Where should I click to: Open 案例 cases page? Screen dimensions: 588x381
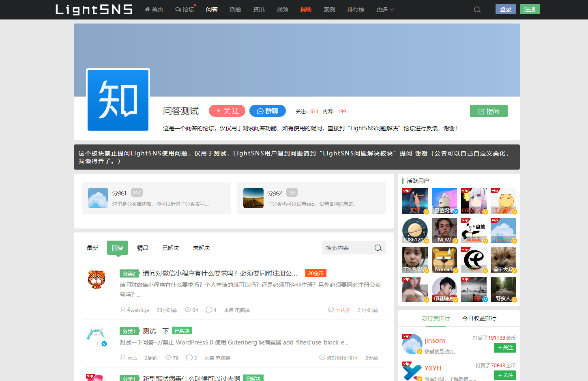coord(329,9)
